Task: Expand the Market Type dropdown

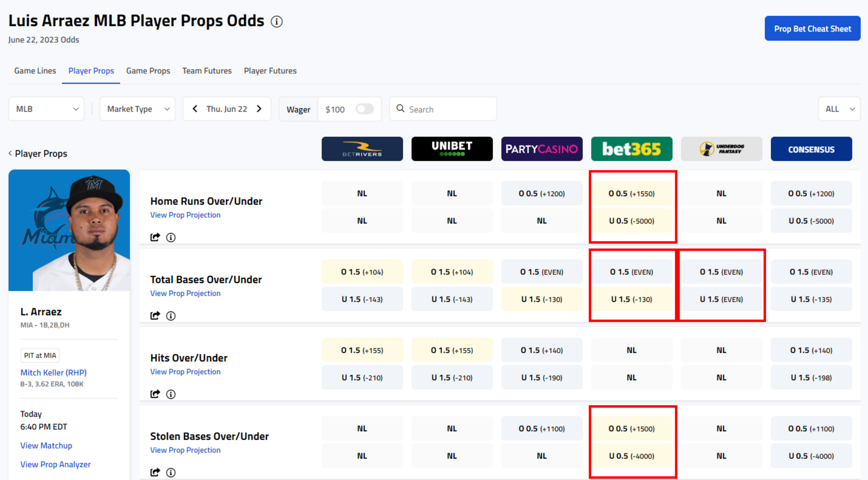Action: click(x=137, y=109)
